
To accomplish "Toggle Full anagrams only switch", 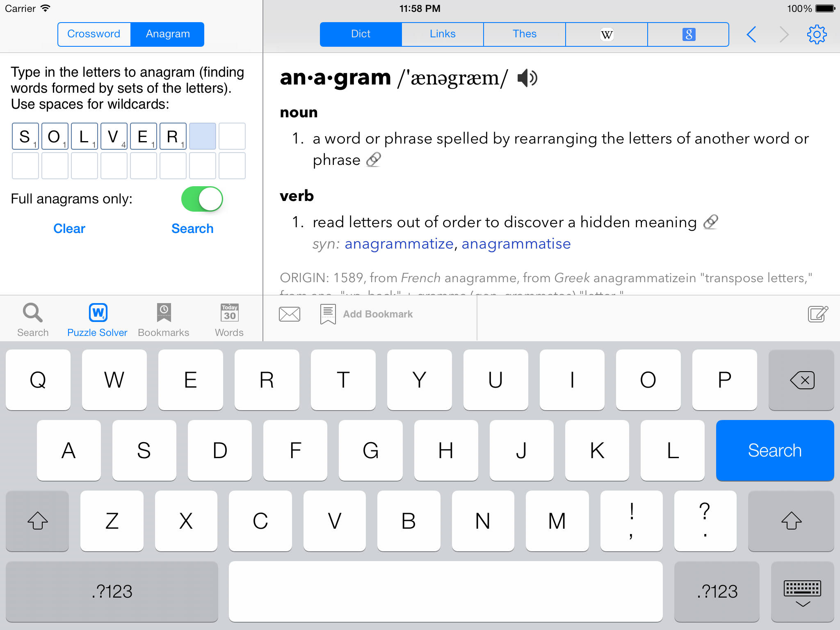I will pos(202,199).
